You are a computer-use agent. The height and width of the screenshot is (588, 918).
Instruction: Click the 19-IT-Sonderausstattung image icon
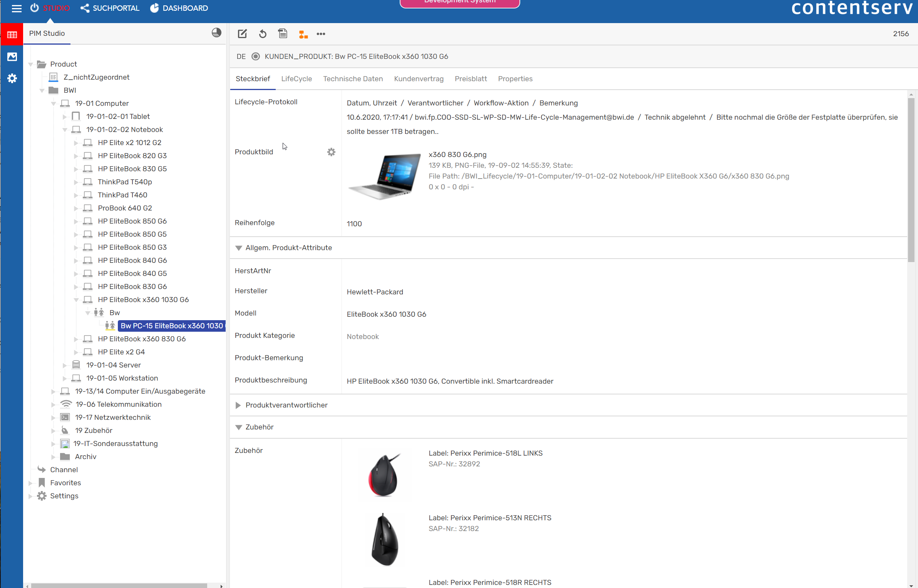[65, 443]
